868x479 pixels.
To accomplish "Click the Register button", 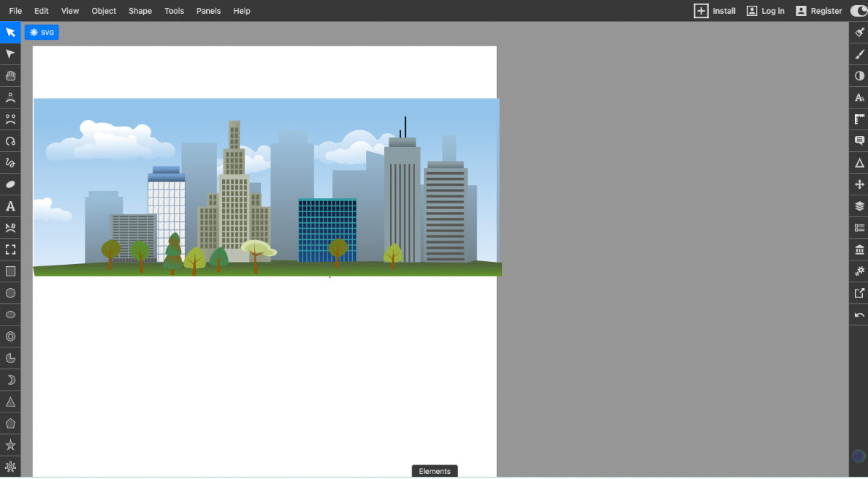I will [x=819, y=11].
